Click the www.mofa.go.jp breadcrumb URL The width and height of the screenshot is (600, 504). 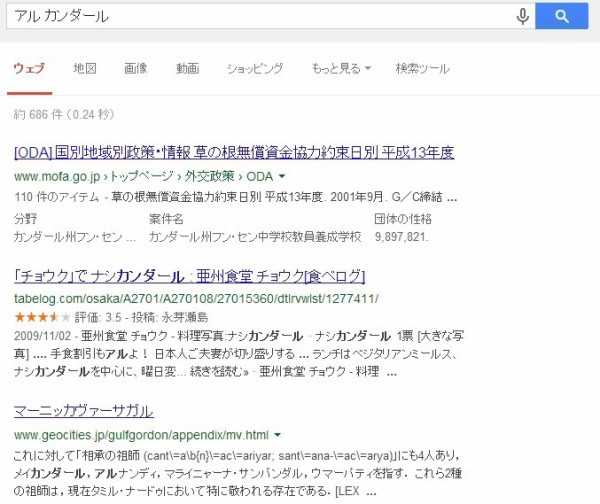143,176
